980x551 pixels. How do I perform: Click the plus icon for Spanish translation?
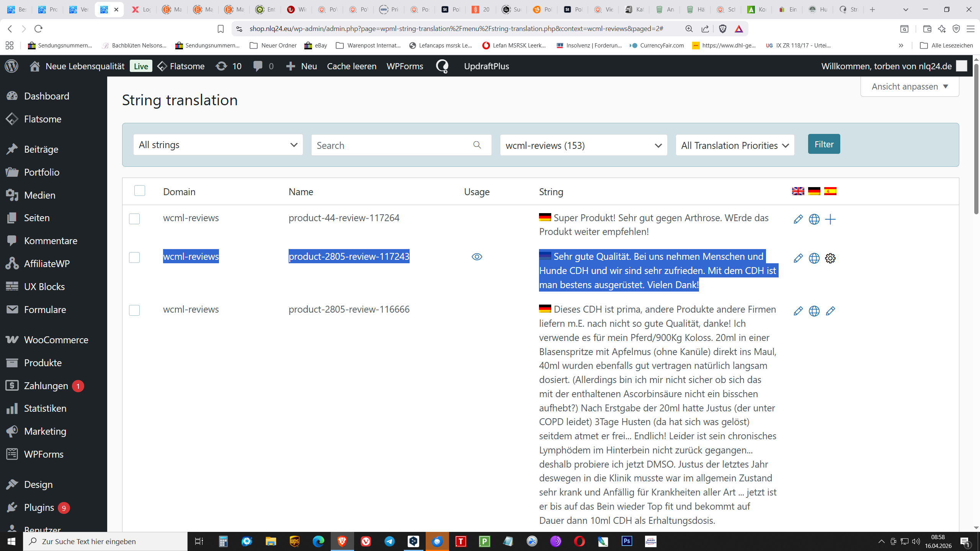(830, 219)
